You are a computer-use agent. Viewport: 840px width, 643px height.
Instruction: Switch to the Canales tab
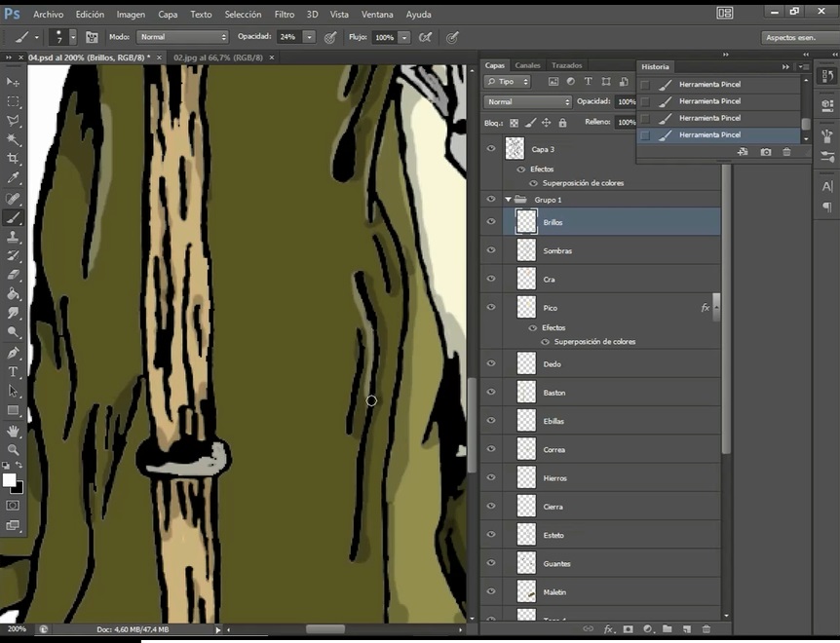(x=527, y=65)
